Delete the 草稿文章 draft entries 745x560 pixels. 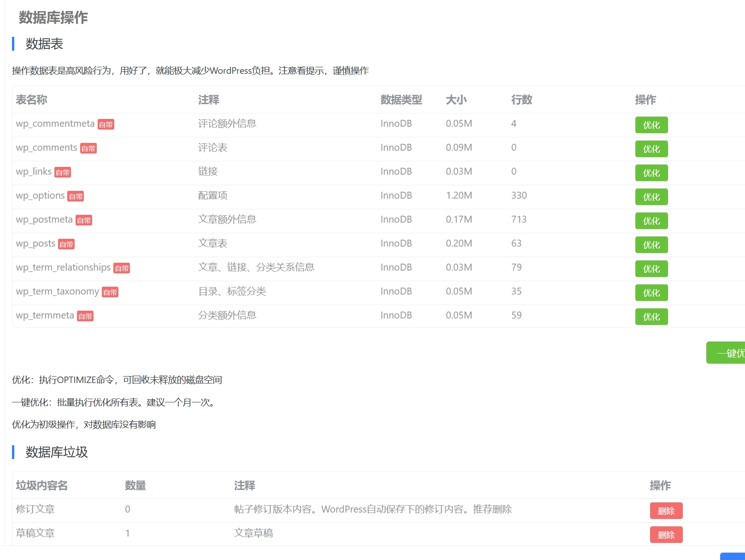(666, 535)
